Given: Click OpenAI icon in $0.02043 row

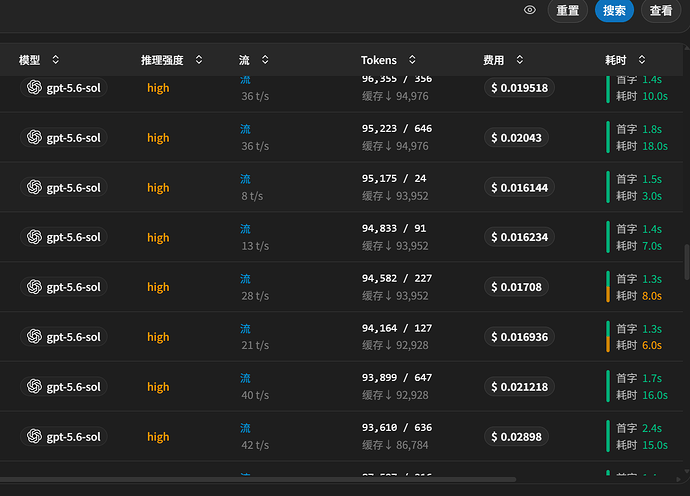Looking at the screenshot, I should 34,137.
